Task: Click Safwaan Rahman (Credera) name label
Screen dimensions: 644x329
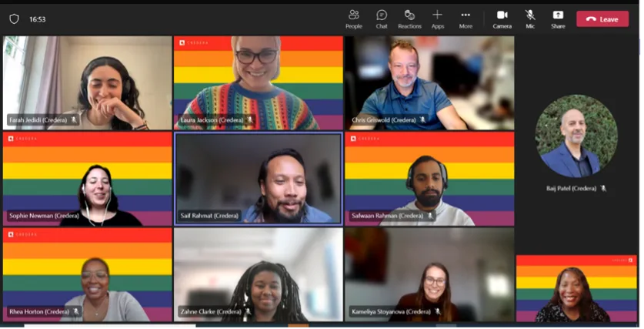Action: pyautogui.click(x=387, y=216)
